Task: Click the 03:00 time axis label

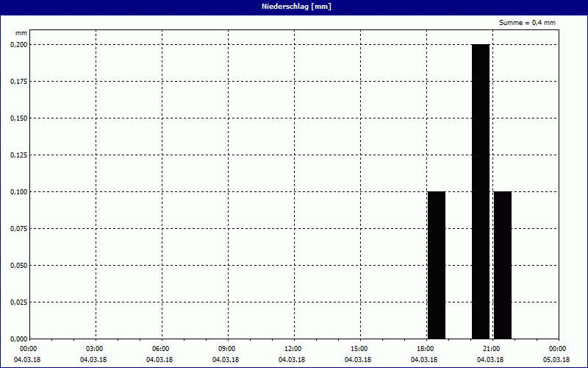Action: coord(95,349)
